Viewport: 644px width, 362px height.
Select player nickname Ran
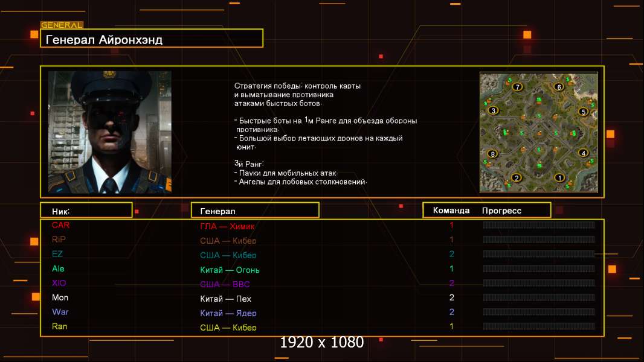pyautogui.click(x=60, y=326)
